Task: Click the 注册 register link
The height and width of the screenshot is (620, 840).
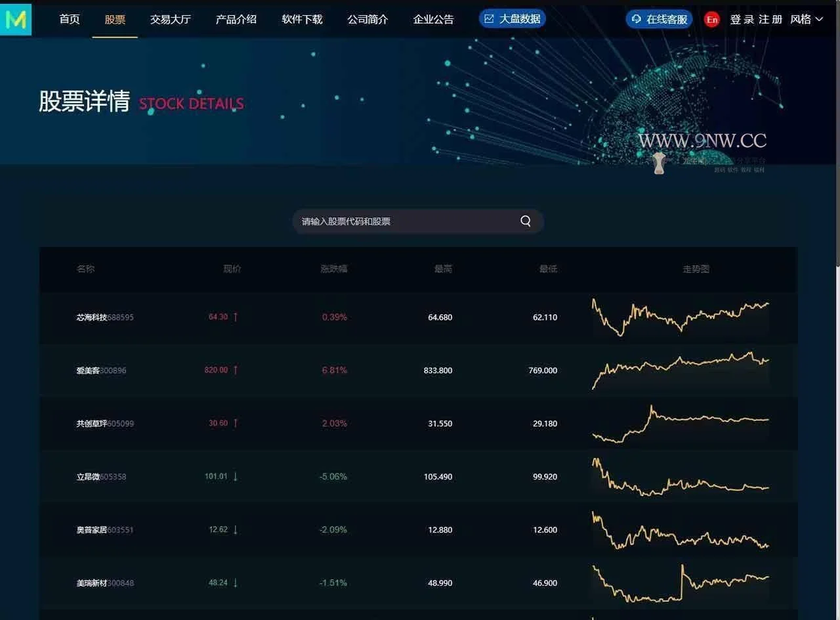Action: click(x=770, y=20)
